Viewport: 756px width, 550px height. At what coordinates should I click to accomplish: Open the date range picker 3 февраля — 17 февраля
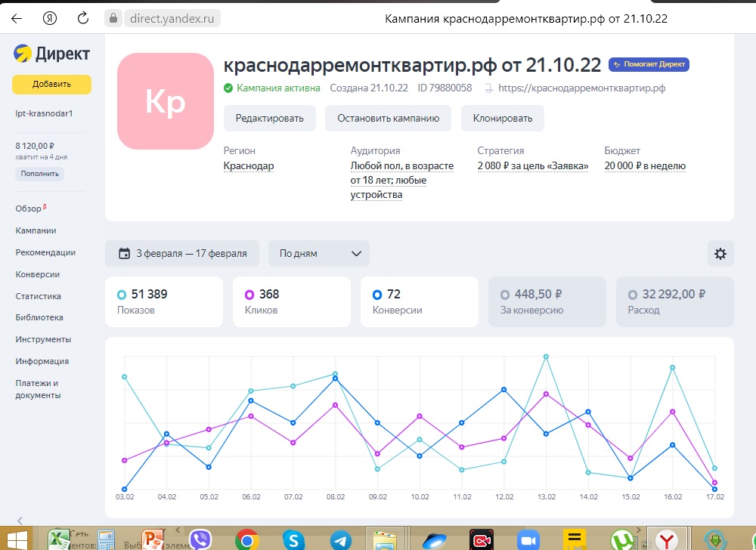point(182,254)
